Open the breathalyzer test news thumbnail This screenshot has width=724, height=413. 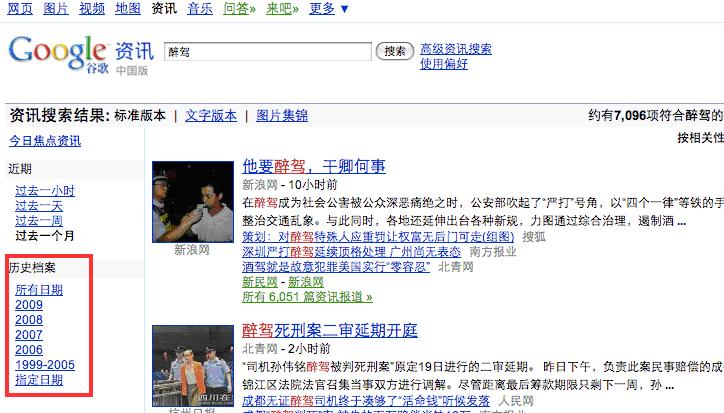(193, 202)
